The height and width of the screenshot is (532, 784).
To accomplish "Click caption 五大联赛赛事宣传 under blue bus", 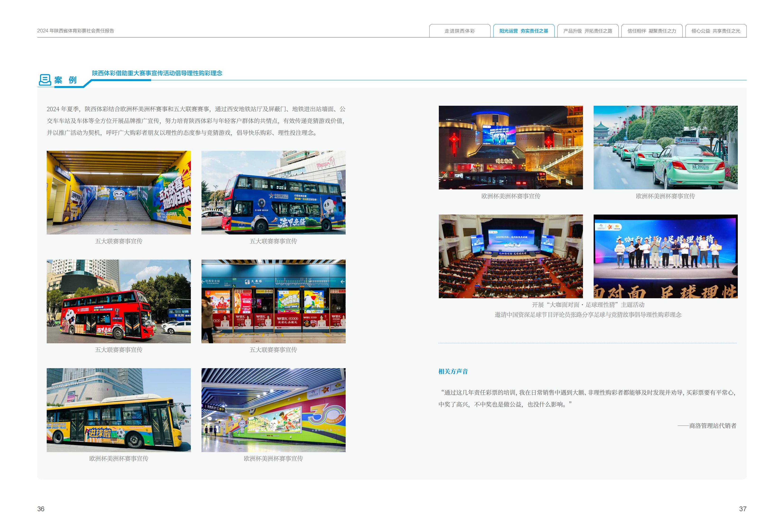I will pyautogui.click(x=274, y=241).
